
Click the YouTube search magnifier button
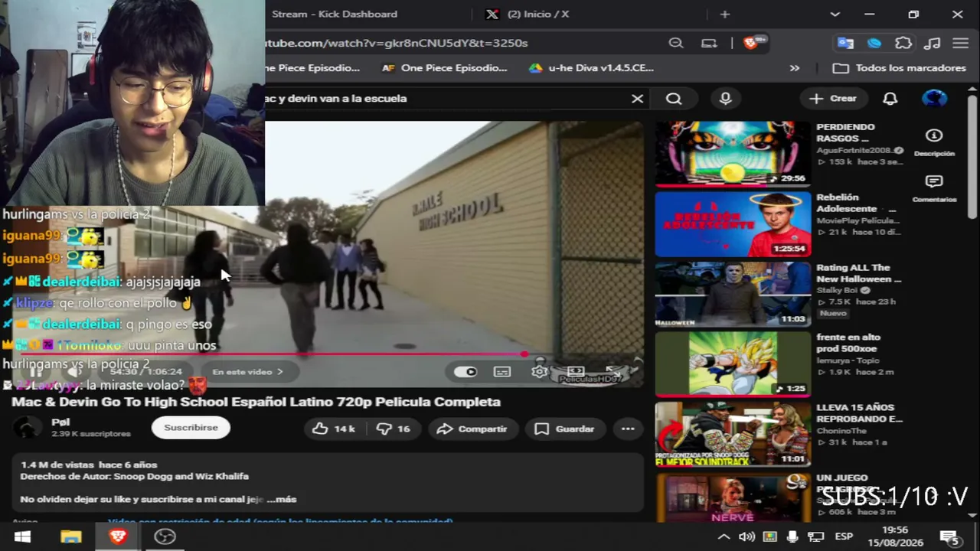click(674, 98)
